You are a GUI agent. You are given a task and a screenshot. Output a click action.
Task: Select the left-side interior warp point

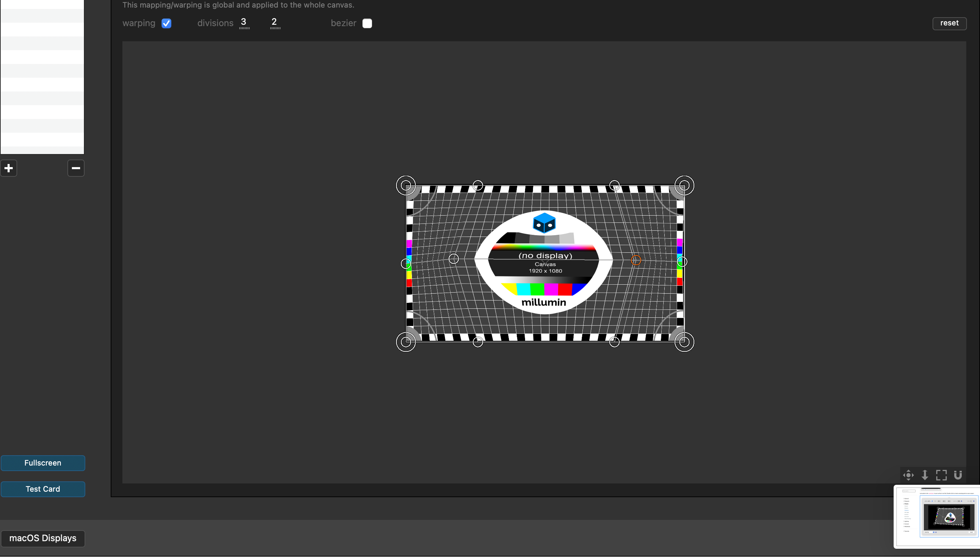(x=454, y=259)
